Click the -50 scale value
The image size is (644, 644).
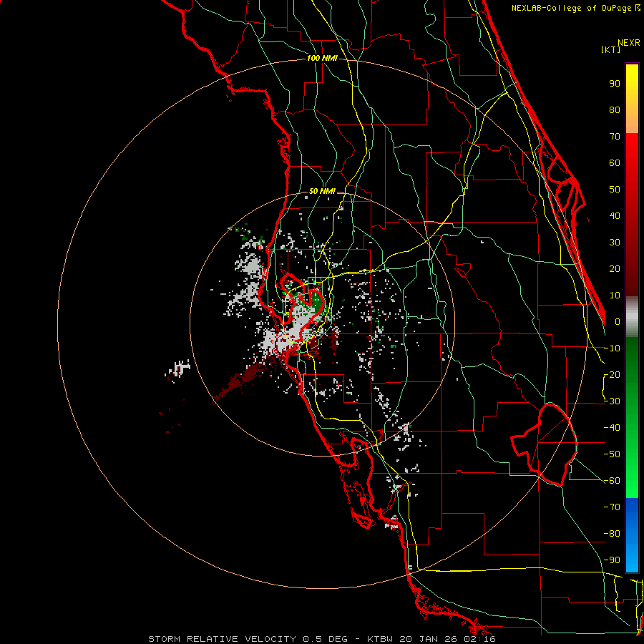tap(612, 454)
